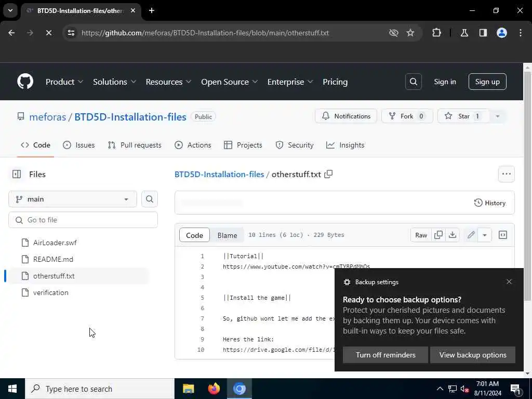Image resolution: width=532 pixels, height=399 pixels.
Task: Edit this file pencil icon
Action: click(x=471, y=235)
